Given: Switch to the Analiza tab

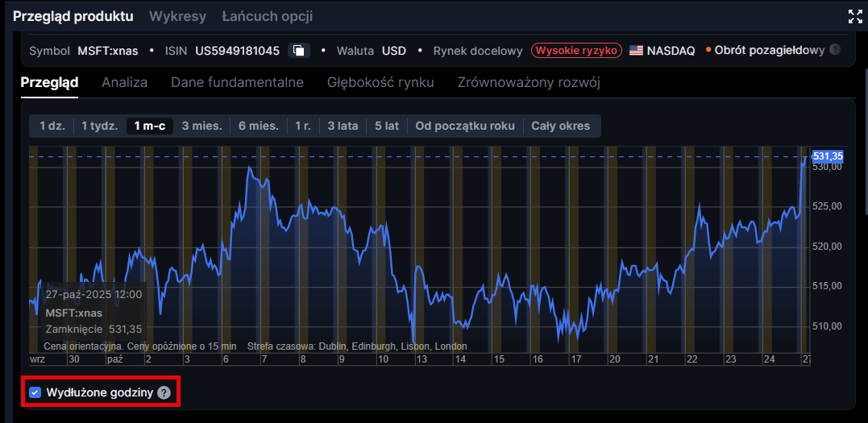Looking at the screenshot, I should coord(124,82).
